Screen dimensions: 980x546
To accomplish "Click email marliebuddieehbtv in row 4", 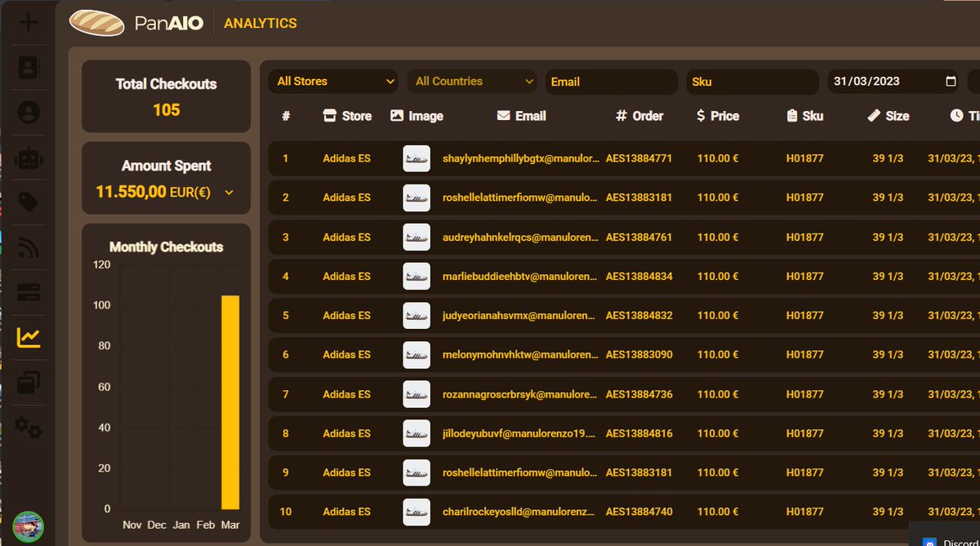I will pyautogui.click(x=521, y=276).
